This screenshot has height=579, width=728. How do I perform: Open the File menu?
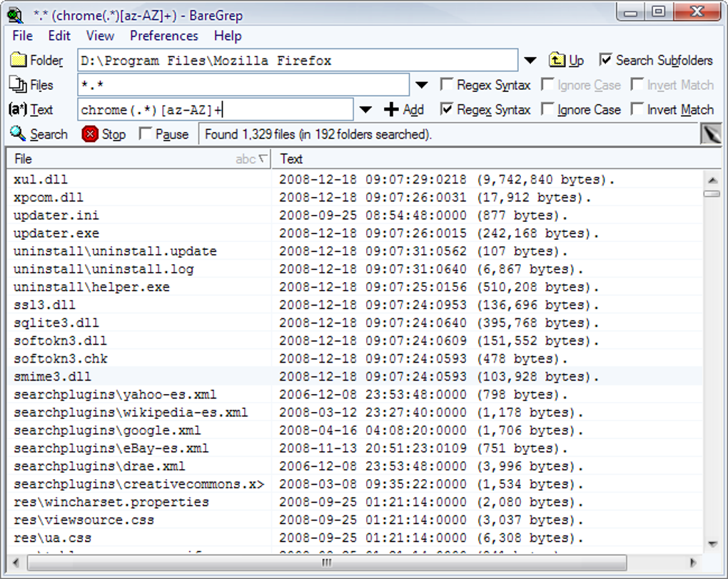click(22, 36)
